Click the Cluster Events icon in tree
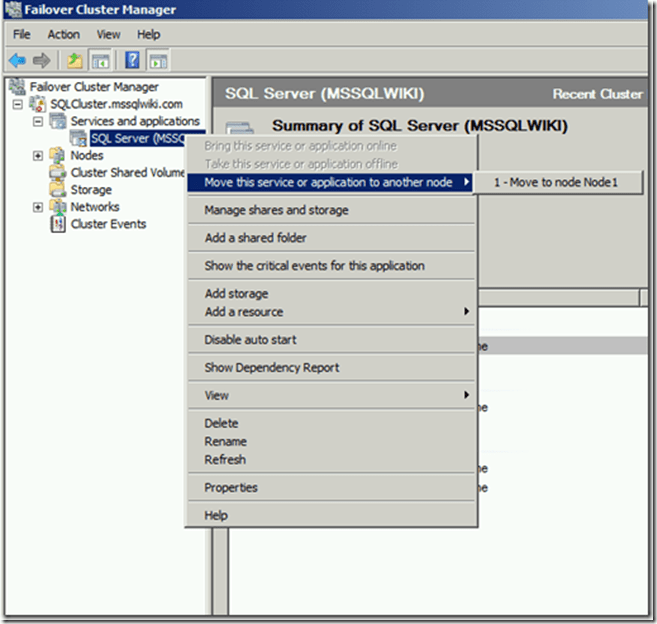The image size is (657, 624). (x=59, y=224)
